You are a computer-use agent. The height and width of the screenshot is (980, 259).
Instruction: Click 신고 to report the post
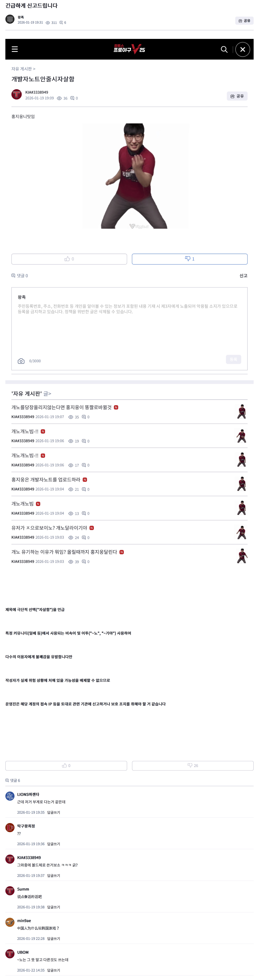coord(243,275)
